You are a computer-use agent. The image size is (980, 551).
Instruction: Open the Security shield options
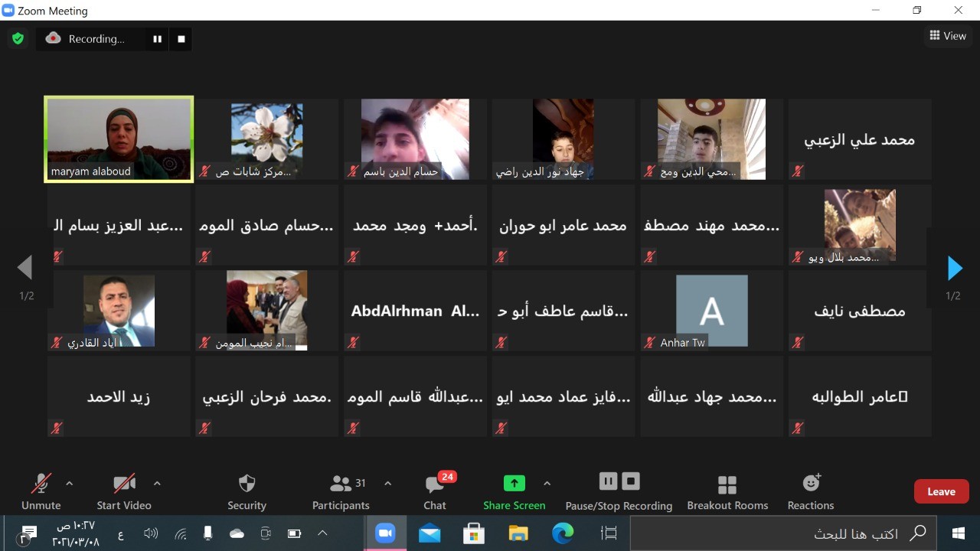coord(247,491)
